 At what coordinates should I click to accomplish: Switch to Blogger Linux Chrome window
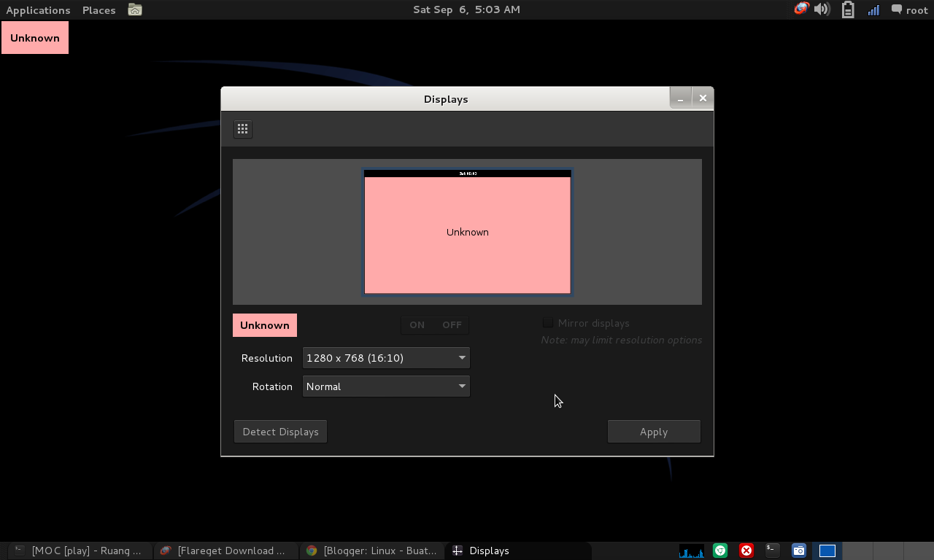tap(371, 551)
